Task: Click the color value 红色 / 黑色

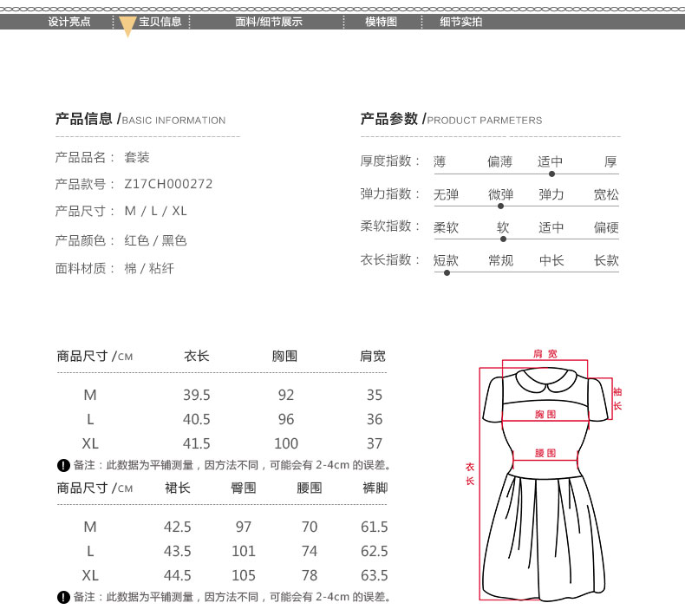Action: coord(155,240)
